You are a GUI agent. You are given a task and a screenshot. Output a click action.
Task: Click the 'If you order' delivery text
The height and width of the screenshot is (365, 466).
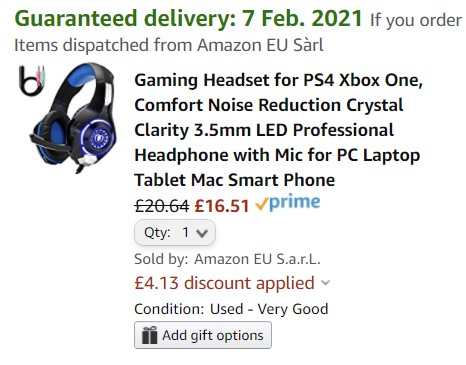(416, 21)
